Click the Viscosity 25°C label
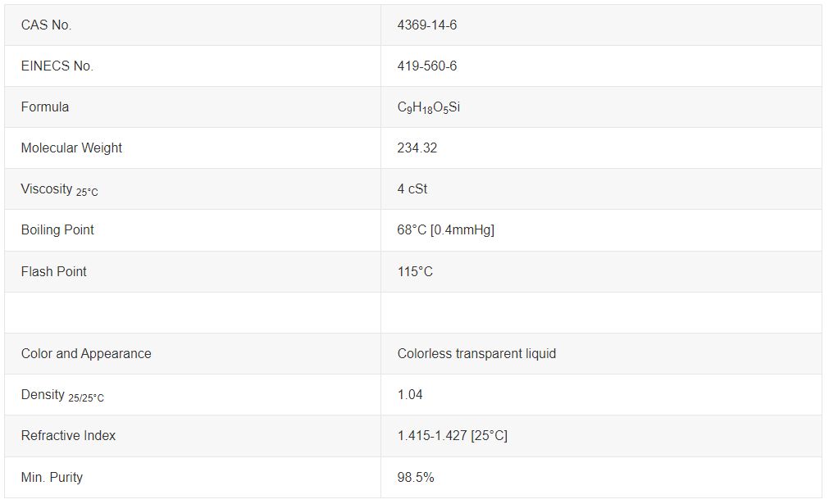Screen dimensions: 829x504 [59, 189]
